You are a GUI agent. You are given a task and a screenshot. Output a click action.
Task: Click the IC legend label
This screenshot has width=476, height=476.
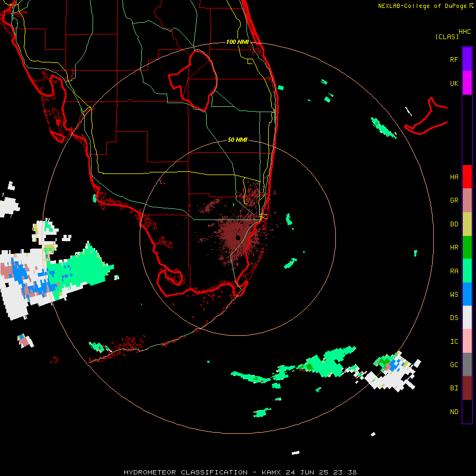[454, 342]
